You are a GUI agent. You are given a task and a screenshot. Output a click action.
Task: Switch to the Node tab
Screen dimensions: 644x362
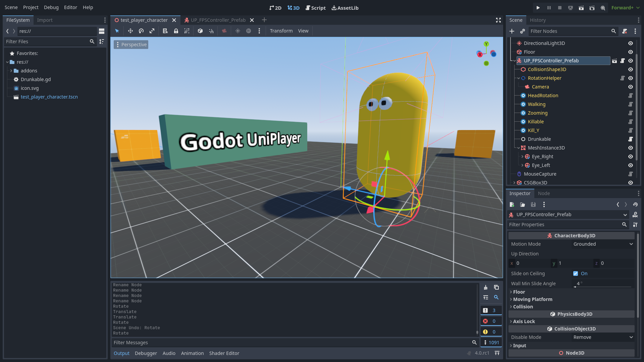click(544, 193)
